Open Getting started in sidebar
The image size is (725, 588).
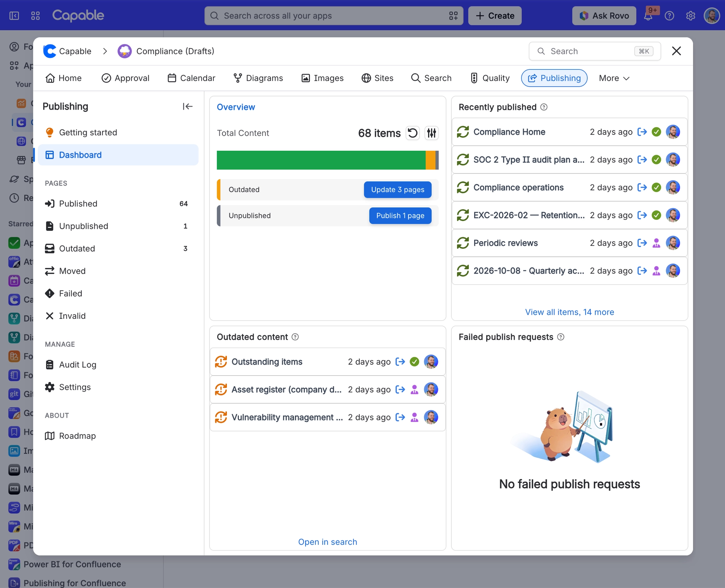coord(118,132)
